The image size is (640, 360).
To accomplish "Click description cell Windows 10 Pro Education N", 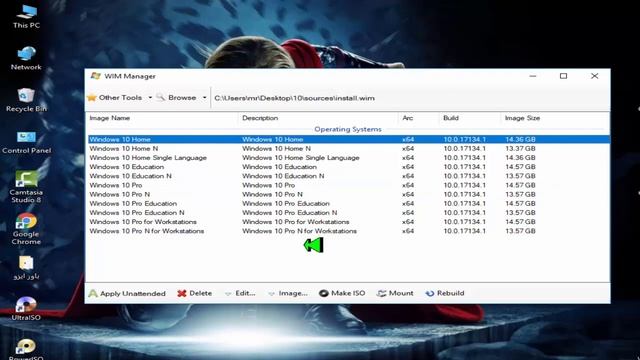I will point(289,213).
